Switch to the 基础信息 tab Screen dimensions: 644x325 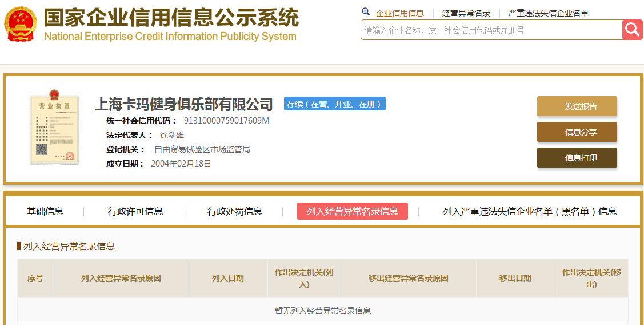[x=45, y=212]
